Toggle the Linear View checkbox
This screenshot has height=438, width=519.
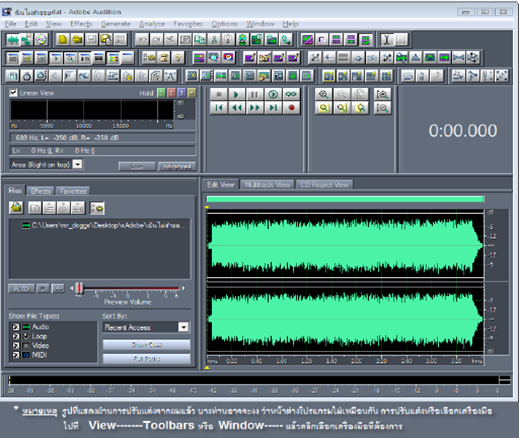tap(13, 93)
